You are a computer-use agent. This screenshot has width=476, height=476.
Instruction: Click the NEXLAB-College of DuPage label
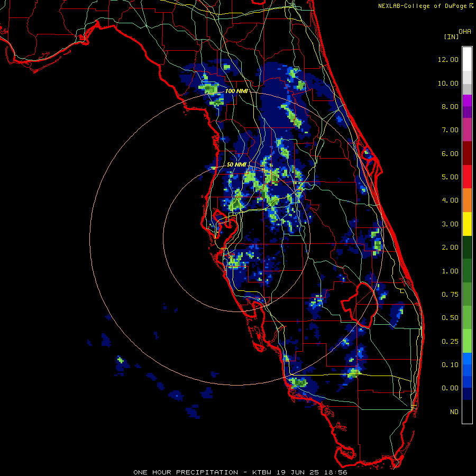422,6
